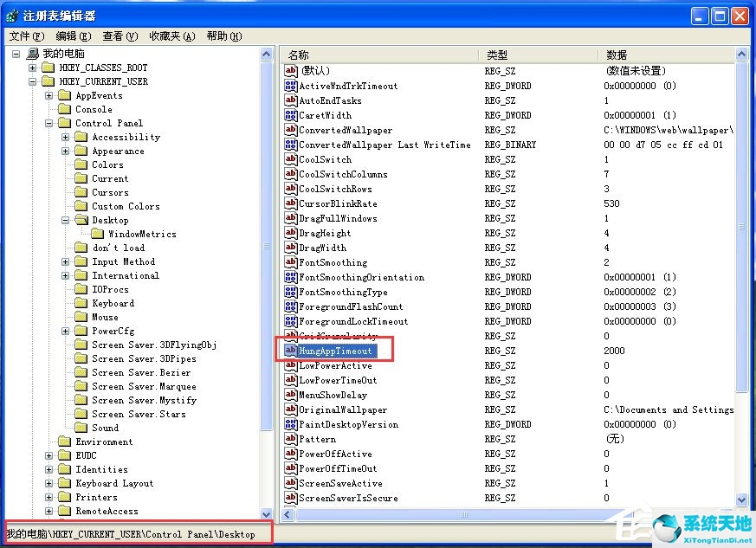The image size is (756, 548).
Task: Click the ab icon beside MenuShowDelay
Action: [293, 395]
